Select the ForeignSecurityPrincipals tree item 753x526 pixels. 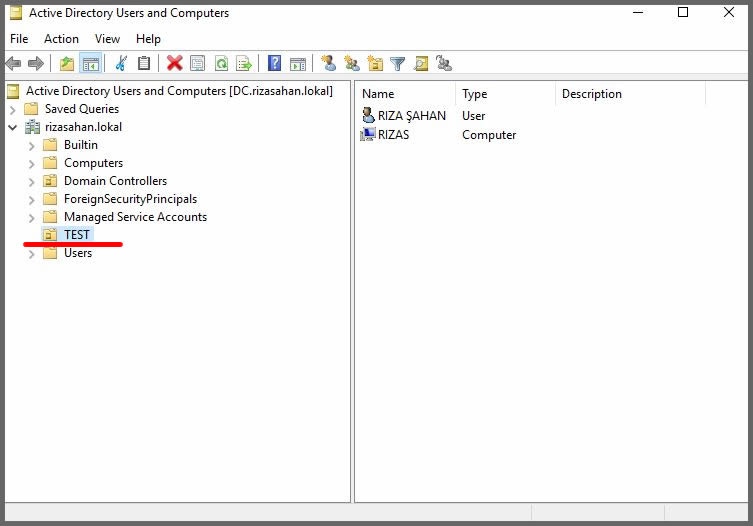coord(131,199)
